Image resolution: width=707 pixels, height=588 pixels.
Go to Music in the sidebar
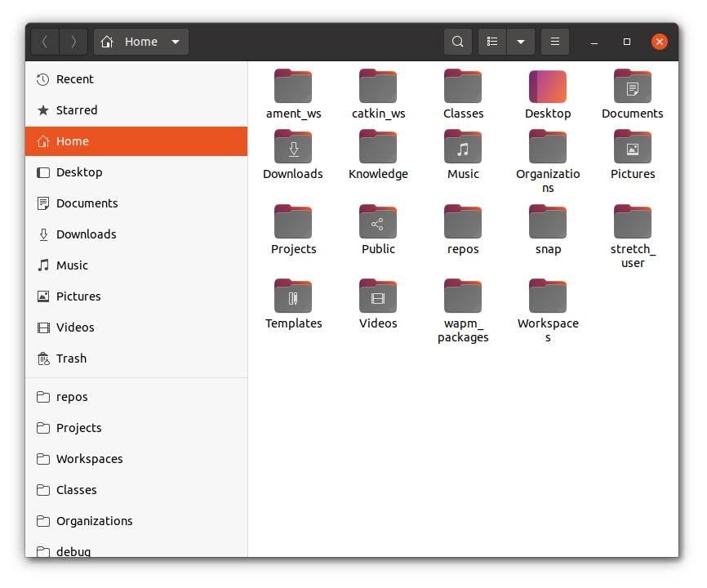(136, 265)
